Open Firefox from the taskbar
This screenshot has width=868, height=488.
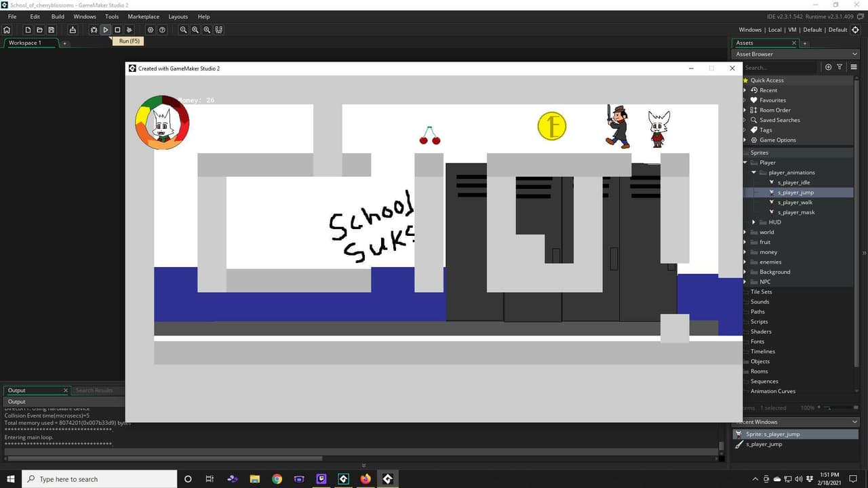[366, 479]
